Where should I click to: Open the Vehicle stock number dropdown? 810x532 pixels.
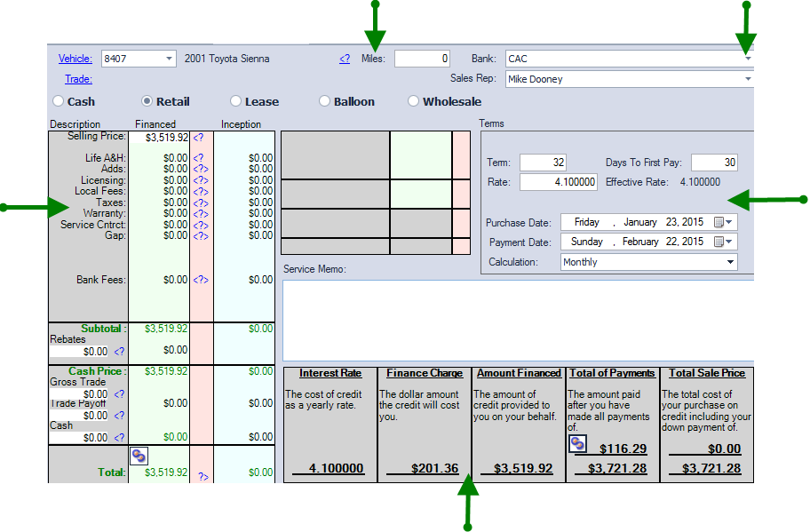click(169, 59)
